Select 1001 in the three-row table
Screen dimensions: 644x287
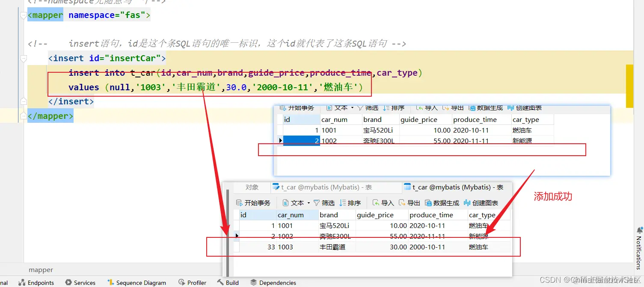coord(297,225)
